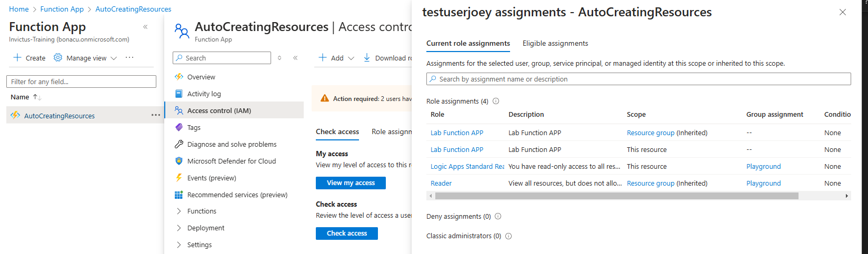Show info for Role assignments (4)

[x=496, y=101]
